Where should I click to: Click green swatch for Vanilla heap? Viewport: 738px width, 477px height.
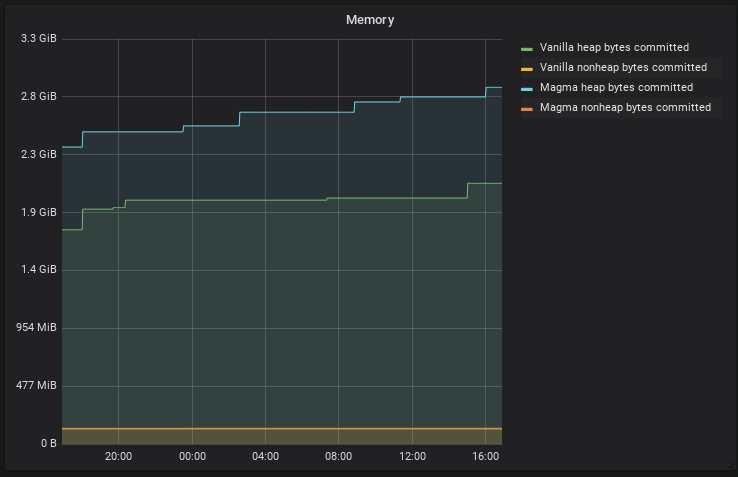[x=527, y=49]
